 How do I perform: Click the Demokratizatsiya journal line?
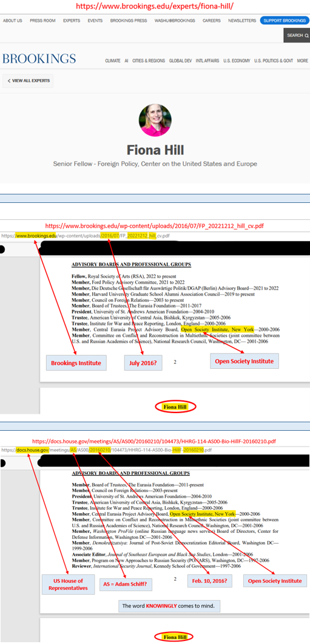tap(175, 545)
